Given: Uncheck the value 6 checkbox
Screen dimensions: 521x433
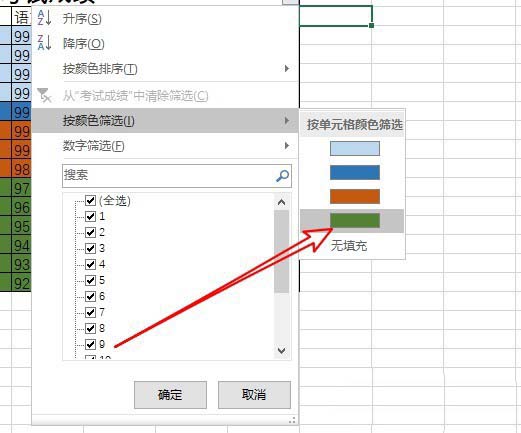Looking at the screenshot, I should 90,296.
